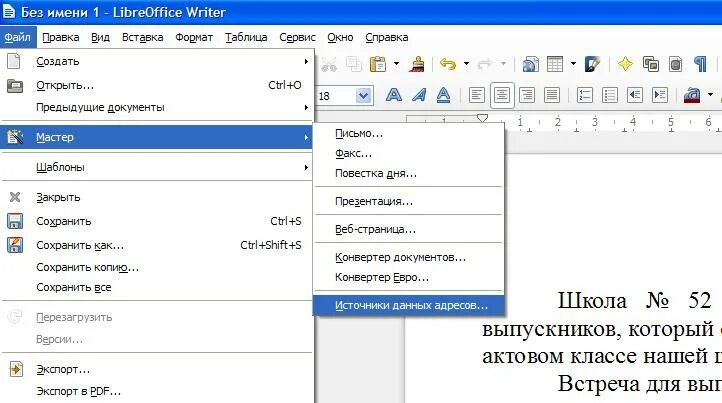Viewport: 722px width, 403px height.
Task: Click the Decrease Indent icon
Action: [x=635, y=95]
